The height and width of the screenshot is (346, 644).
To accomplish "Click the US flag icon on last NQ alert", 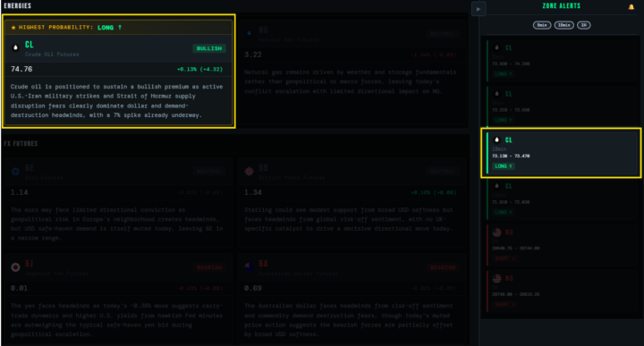I will point(496,279).
